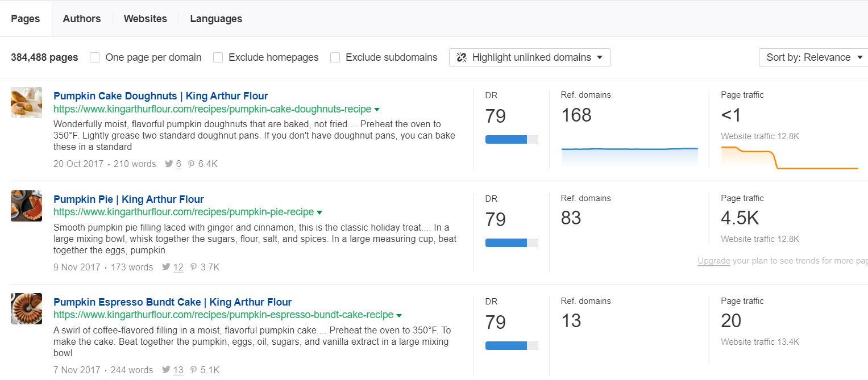Check the Exclude homepages option
The width and height of the screenshot is (868, 380).
coord(218,57)
